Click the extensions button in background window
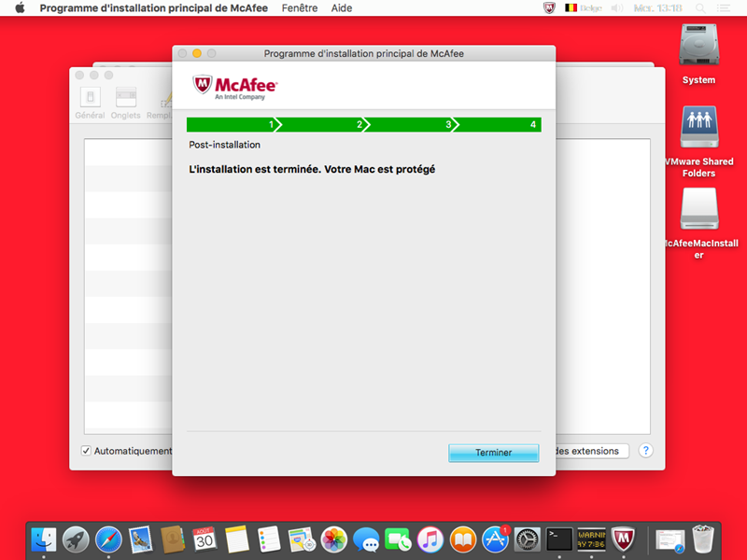 591,451
